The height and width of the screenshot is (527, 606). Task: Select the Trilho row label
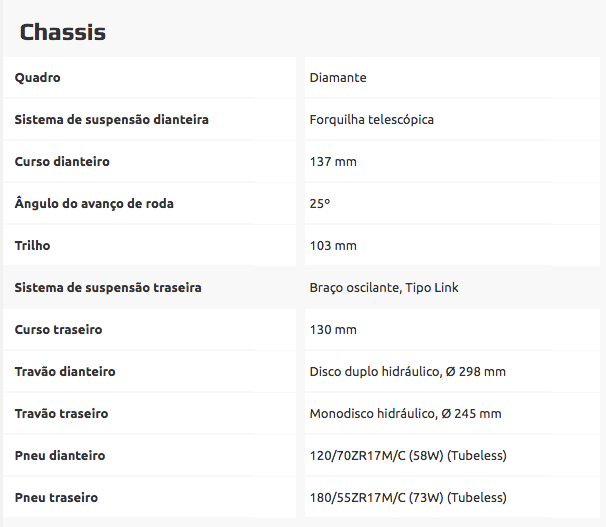tap(32, 245)
